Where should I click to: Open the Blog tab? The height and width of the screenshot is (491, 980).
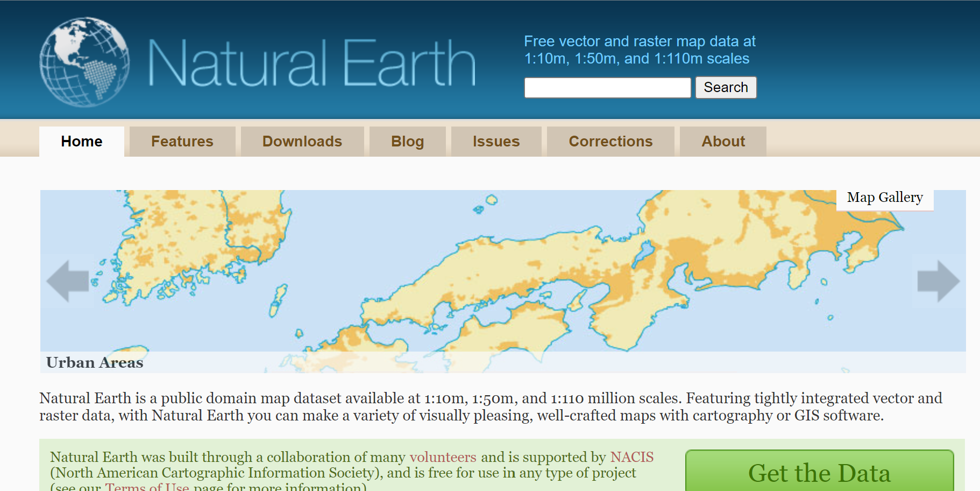coord(408,142)
